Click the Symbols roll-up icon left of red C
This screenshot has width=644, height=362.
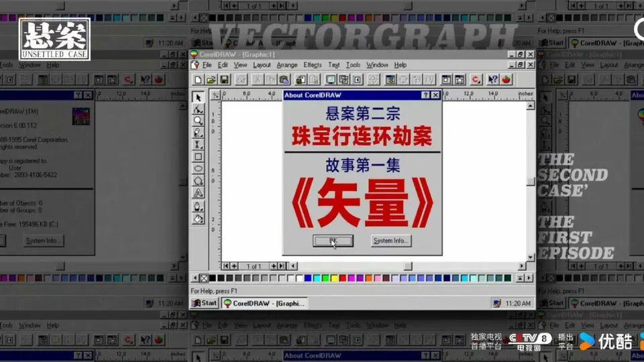459,80
